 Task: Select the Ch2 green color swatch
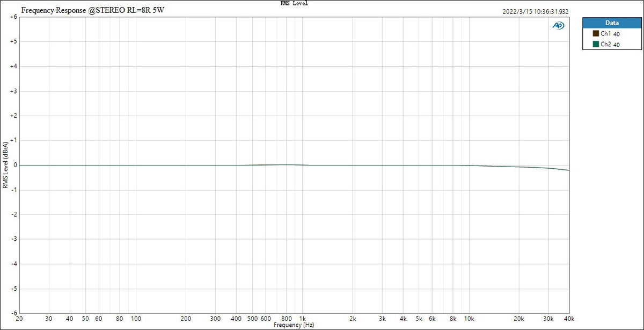point(595,45)
